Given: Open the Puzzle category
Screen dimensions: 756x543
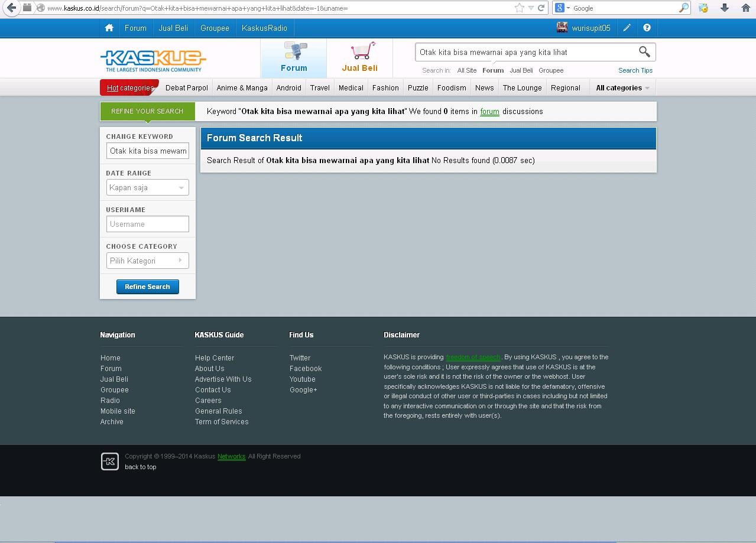Looking at the screenshot, I should pyautogui.click(x=418, y=87).
